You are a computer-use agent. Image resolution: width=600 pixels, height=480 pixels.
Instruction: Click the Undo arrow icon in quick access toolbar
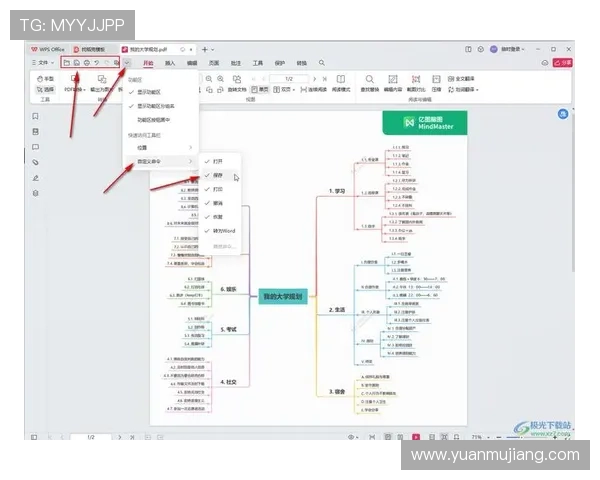point(97,63)
